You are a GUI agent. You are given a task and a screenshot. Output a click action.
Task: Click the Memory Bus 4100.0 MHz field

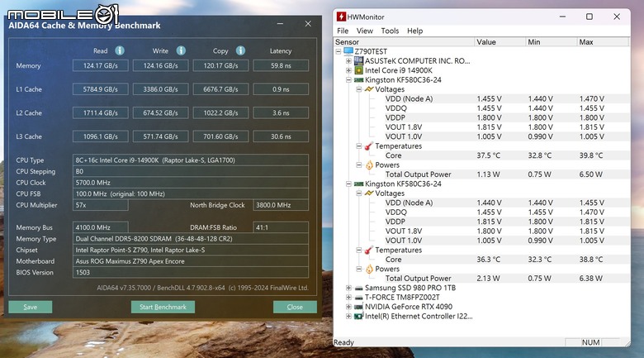click(x=101, y=227)
